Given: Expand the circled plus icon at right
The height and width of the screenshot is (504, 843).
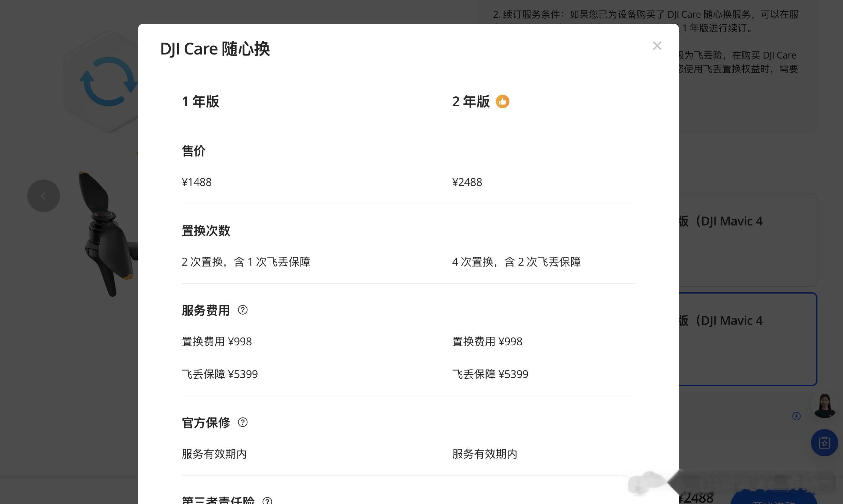Looking at the screenshot, I should click(x=796, y=416).
